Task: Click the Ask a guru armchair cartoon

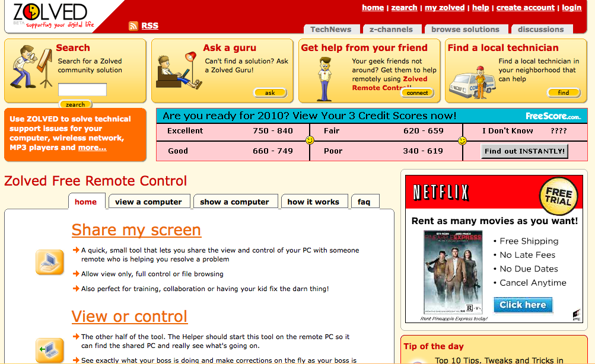Action: coord(179,71)
